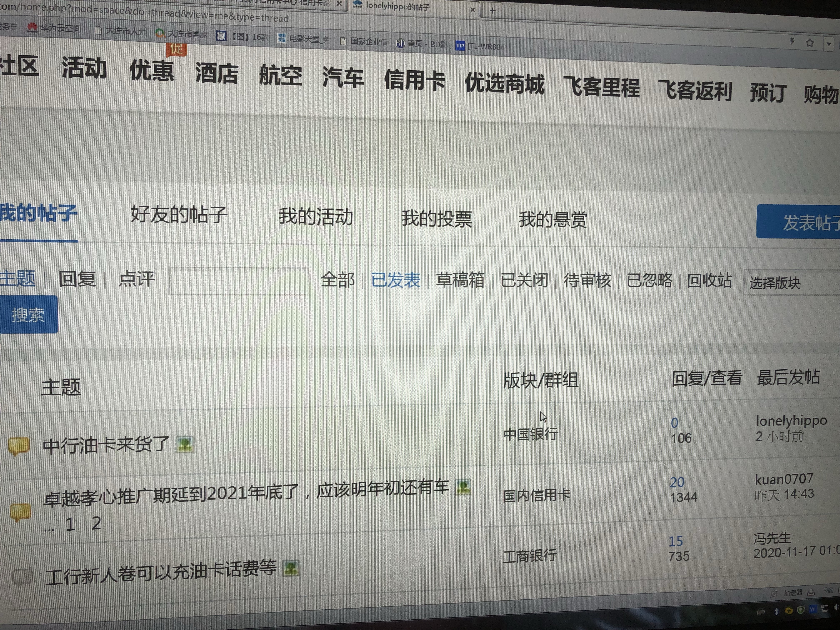Filter posts by 待审核
Viewport: 840px width, 630px height.
587,281
